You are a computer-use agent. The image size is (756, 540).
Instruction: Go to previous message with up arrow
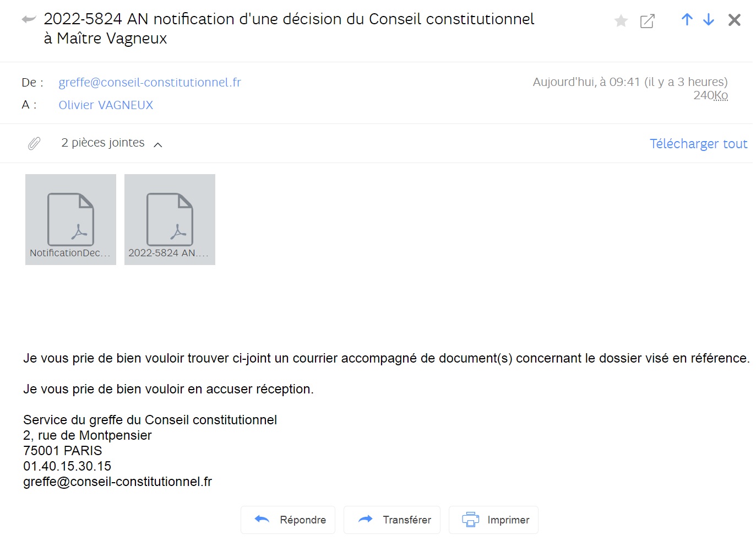coord(687,20)
